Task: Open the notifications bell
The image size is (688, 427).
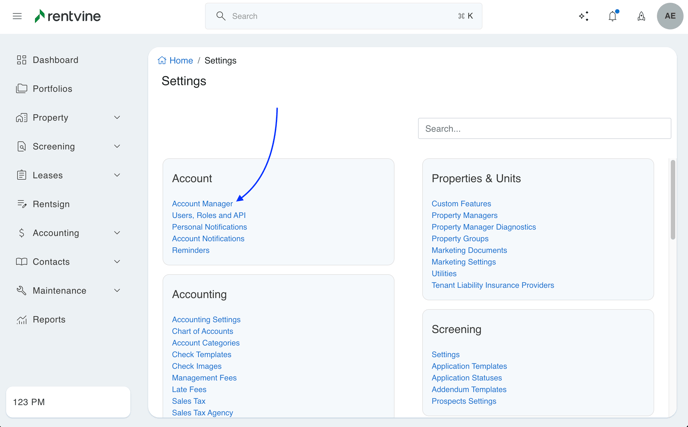Action: (612, 16)
